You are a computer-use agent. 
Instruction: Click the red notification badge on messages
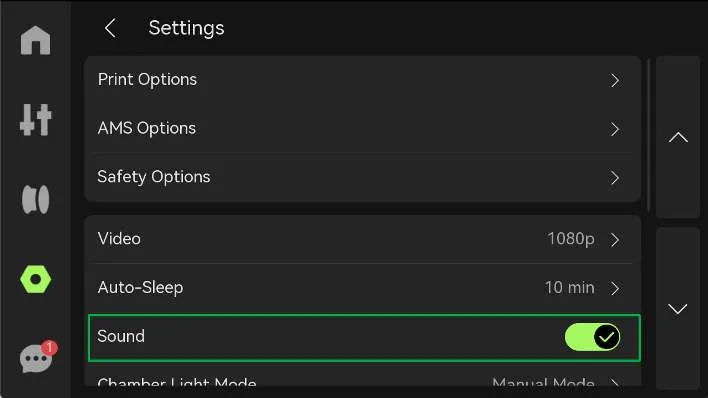point(49,348)
